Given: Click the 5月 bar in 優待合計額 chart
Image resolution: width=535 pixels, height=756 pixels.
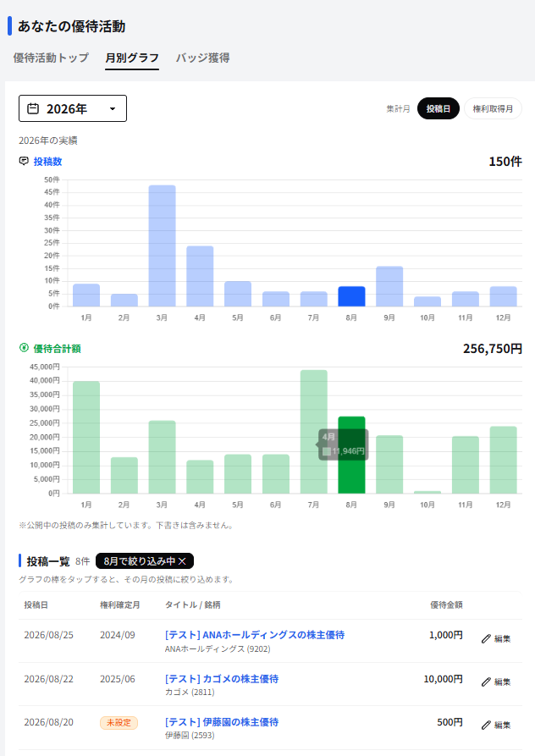Looking at the screenshot, I should point(238,474).
